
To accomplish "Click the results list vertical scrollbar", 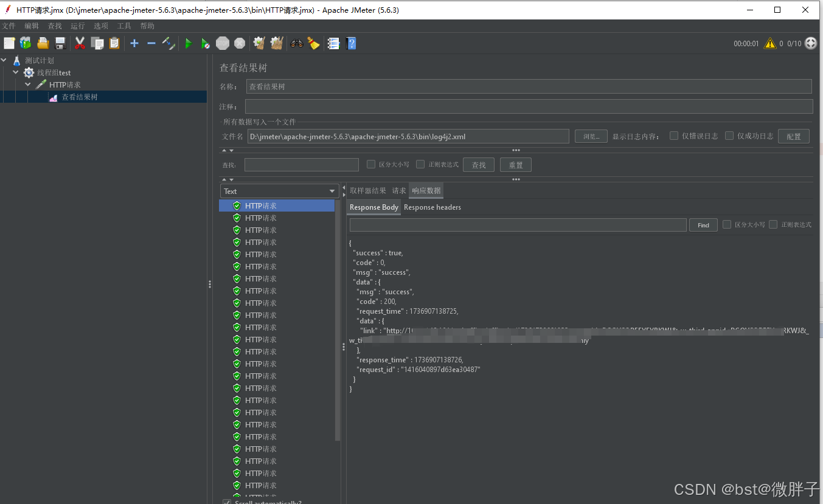I will (338, 319).
